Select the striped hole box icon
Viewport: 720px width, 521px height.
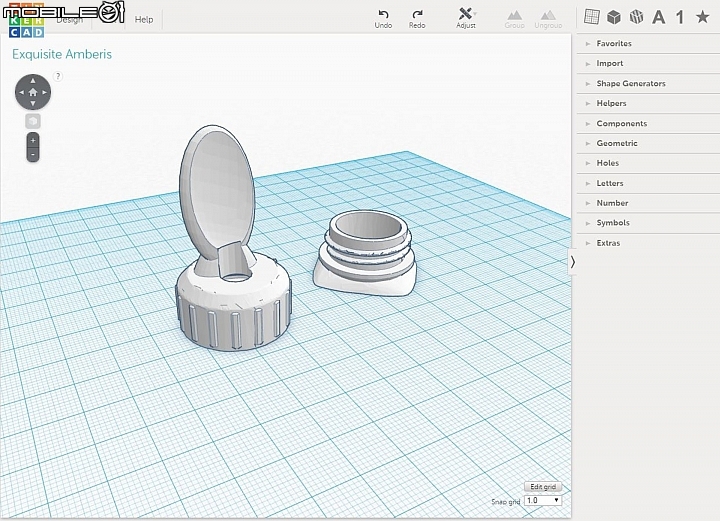coord(636,17)
